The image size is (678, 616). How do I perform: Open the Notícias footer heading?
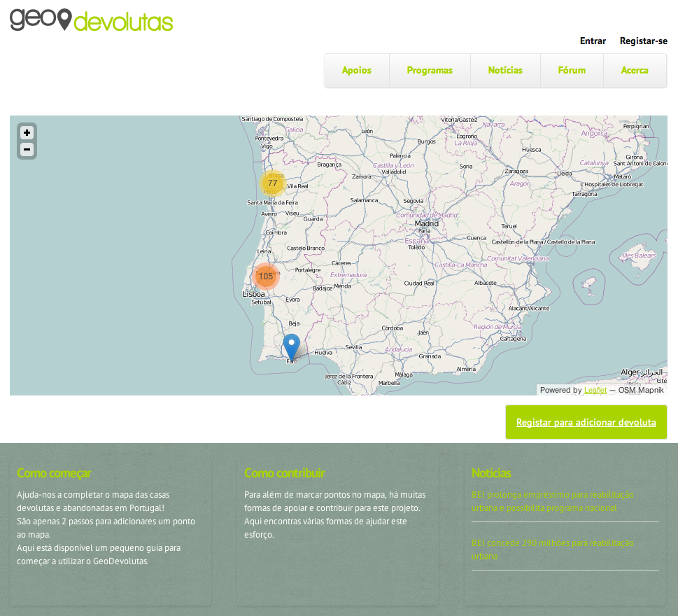point(491,473)
